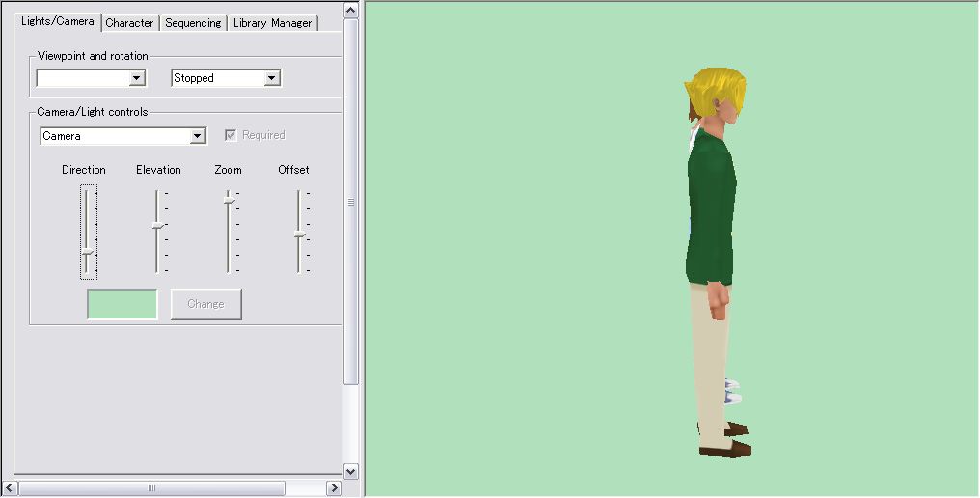Click the Offset slider handle
Image resolution: width=980 pixels, height=498 pixels.
pos(300,235)
